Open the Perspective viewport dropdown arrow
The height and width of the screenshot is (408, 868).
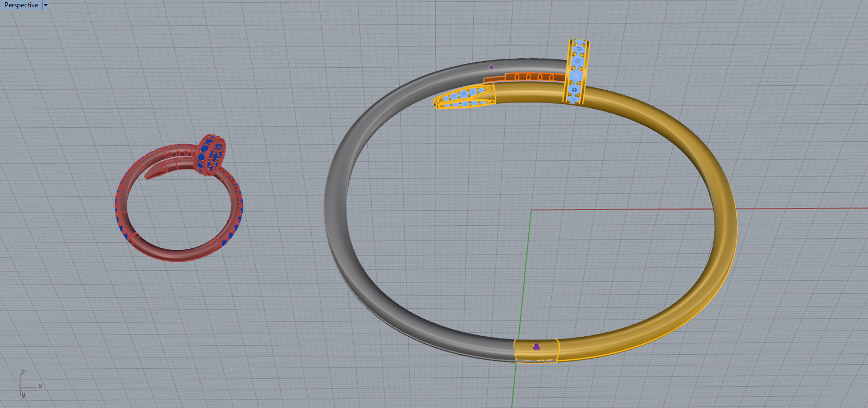pos(45,5)
